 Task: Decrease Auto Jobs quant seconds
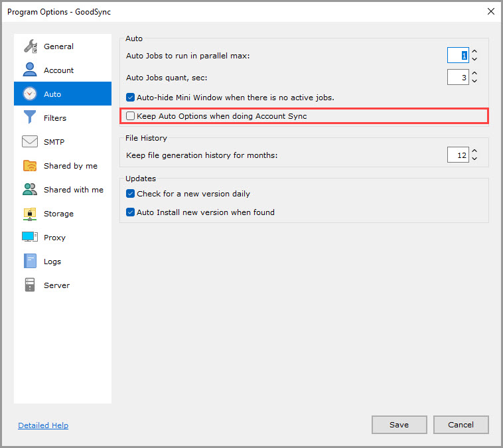(x=474, y=80)
